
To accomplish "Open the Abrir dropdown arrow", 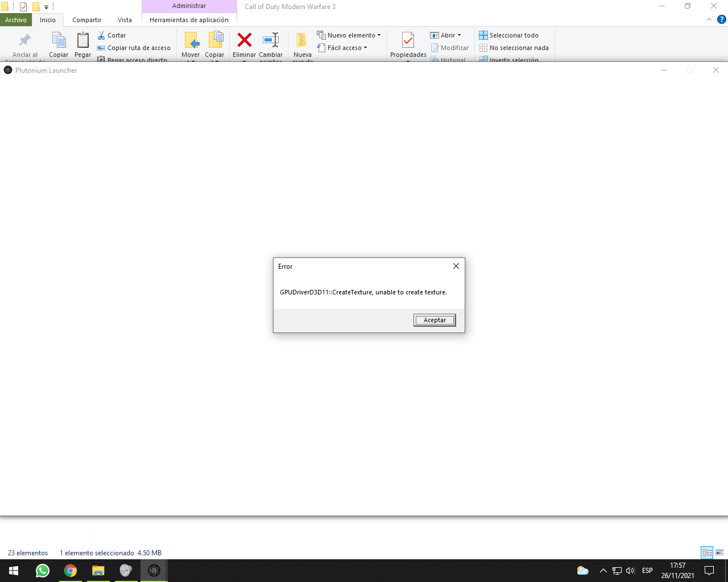I will [459, 35].
